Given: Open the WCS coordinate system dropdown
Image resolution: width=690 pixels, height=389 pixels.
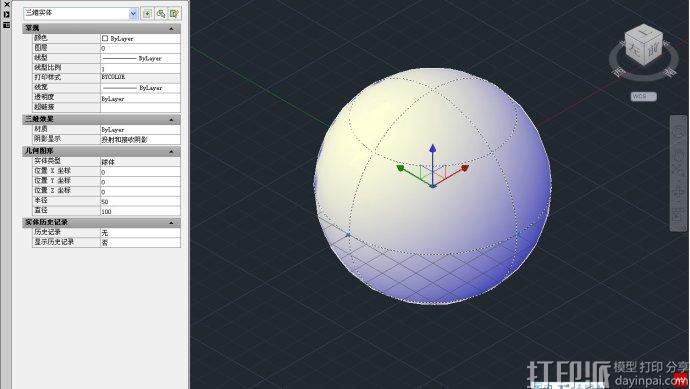Looking at the screenshot, I should pyautogui.click(x=643, y=96).
